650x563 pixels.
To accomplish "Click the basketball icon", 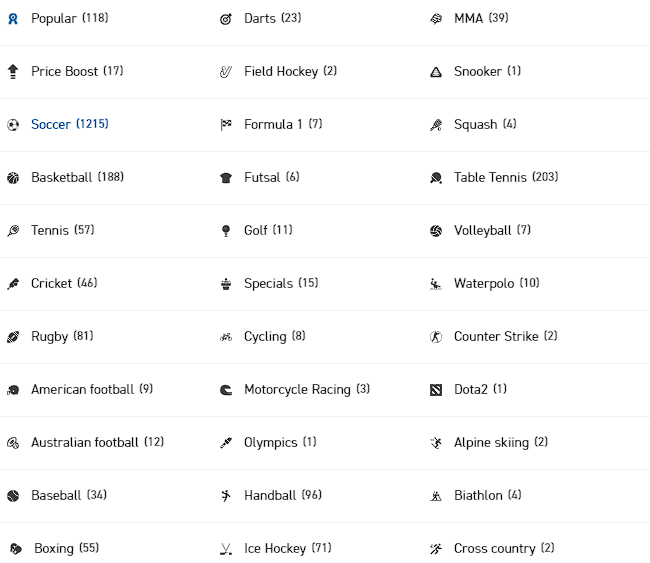I will (x=13, y=178).
